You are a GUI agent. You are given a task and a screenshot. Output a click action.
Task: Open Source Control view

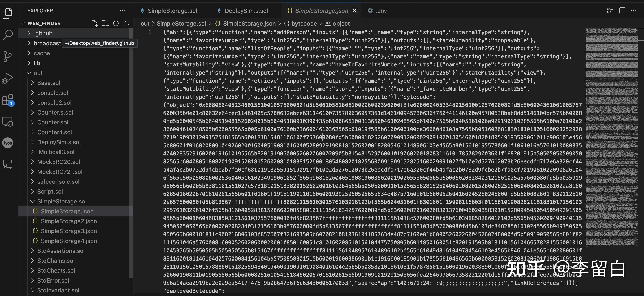point(8,56)
